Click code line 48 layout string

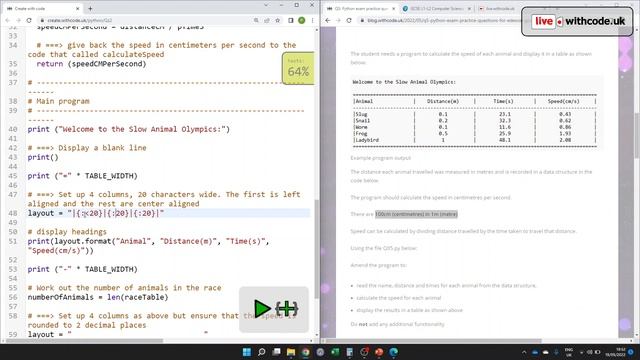[x=96, y=213]
